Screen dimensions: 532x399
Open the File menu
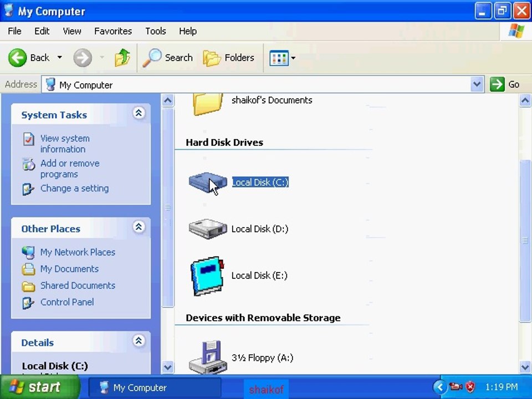(x=14, y=31)
